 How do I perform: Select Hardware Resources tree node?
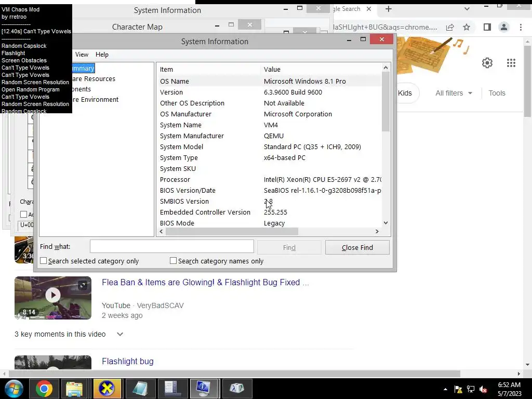click(94, 79)
